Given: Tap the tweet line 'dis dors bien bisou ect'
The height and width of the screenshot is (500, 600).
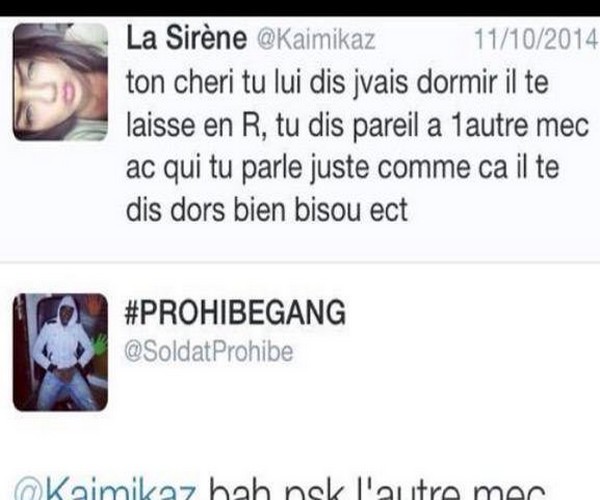Looking at the screenshot, I should tap(267, 210).
